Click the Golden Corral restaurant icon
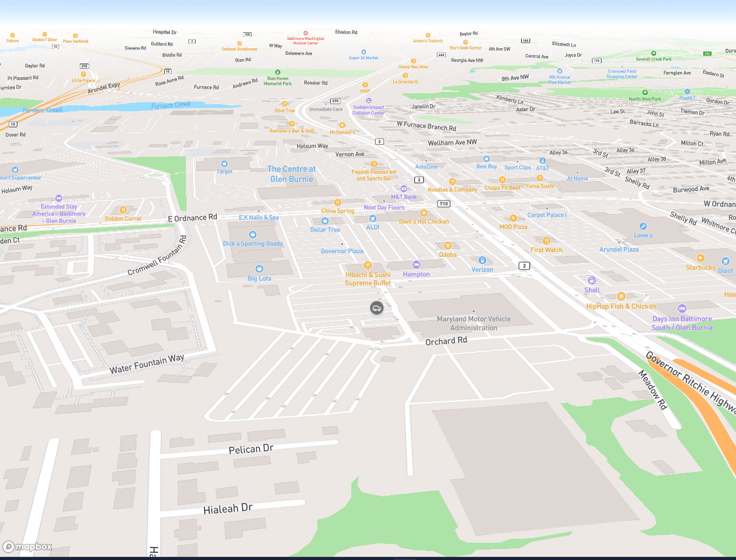Screen dimensions: 736x560 123,210
